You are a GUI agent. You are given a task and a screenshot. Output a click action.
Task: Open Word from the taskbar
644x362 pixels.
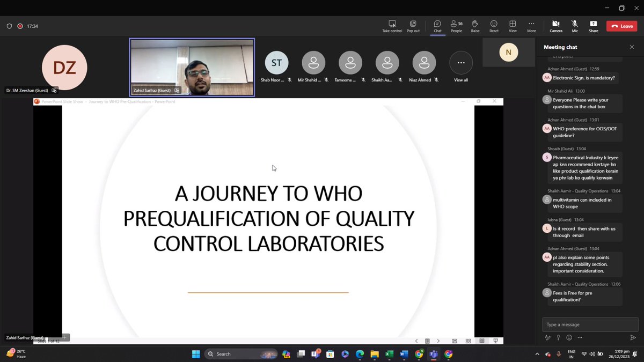point(404,354)
